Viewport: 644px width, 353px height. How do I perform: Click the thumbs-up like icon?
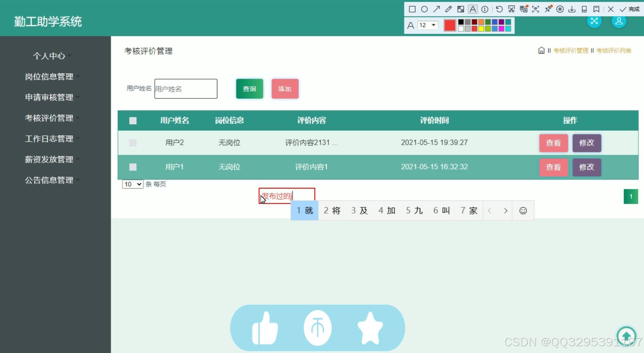[x=265, y=328]
